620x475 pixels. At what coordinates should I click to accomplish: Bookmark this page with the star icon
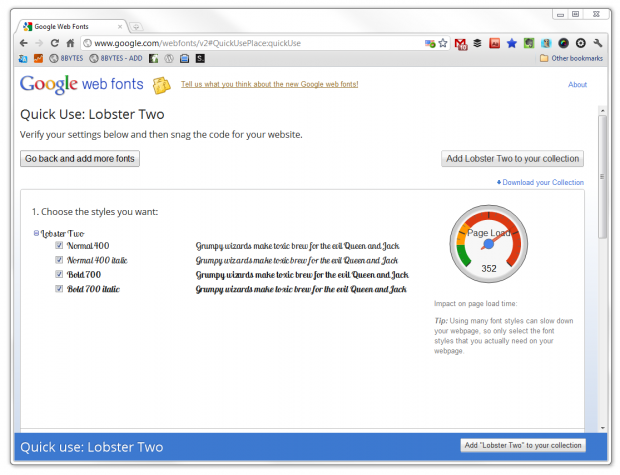click(x=443, y=43)
